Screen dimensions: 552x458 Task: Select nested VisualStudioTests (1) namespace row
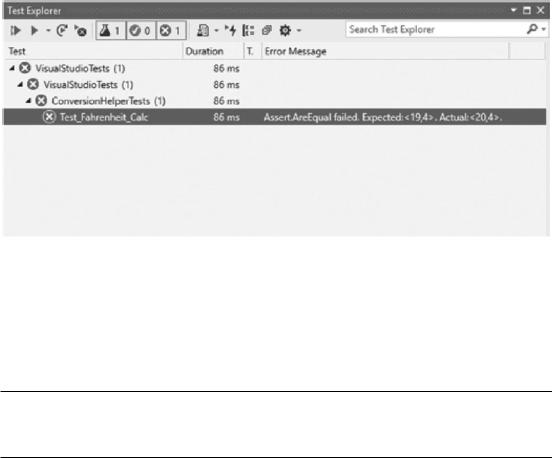coord(274,84)
